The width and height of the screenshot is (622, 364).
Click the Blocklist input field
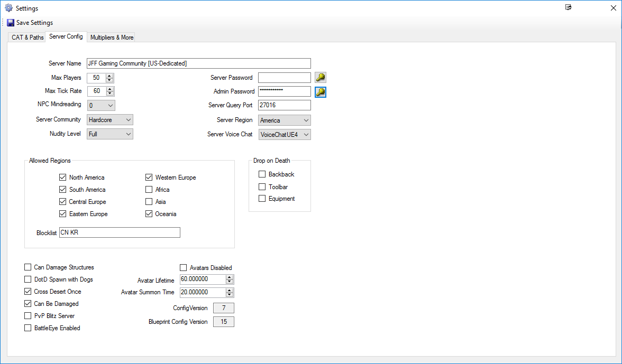coord(120,232)
